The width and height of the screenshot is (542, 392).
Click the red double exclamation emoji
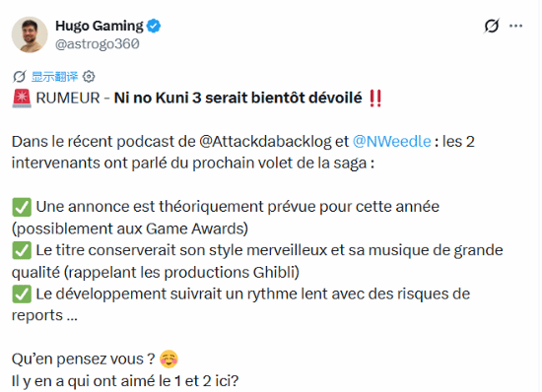coord(375,98)
